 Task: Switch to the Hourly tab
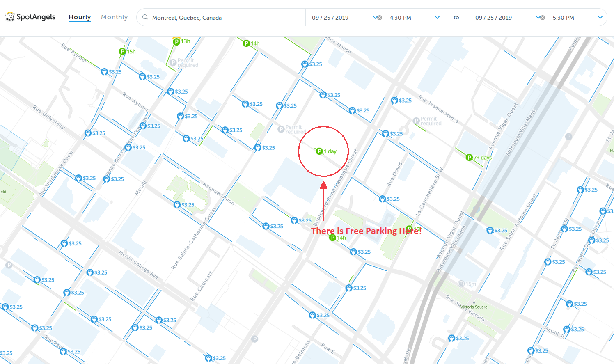[x=80, y=17]
